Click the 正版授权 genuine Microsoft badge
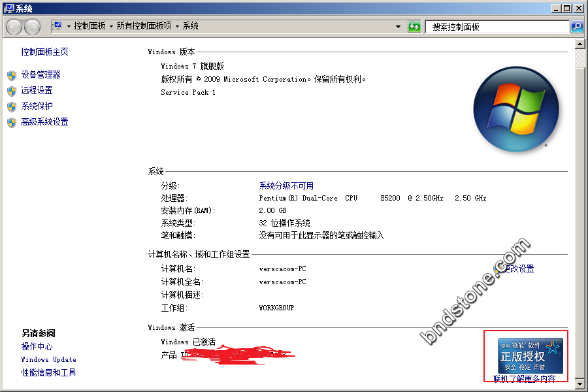588x392 pixels. [531, 355]
